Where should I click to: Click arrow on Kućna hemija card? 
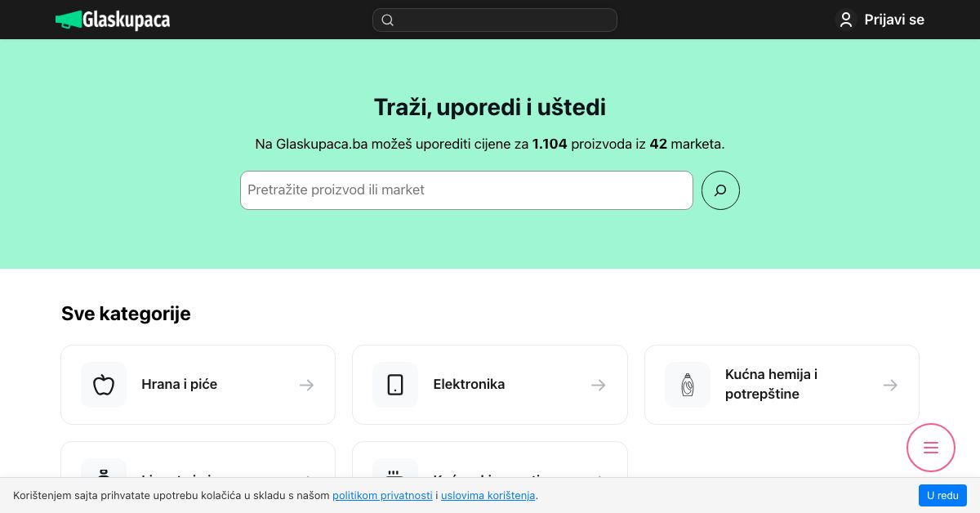click(890, 385)
